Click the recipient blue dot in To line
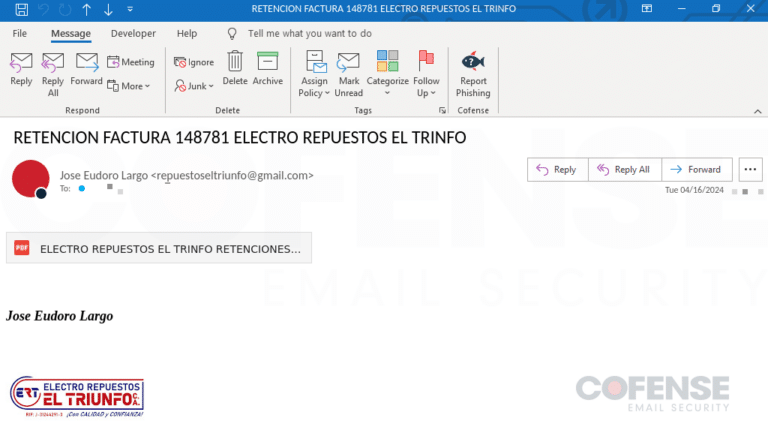 pyautogui.click(x=82, y=188)
